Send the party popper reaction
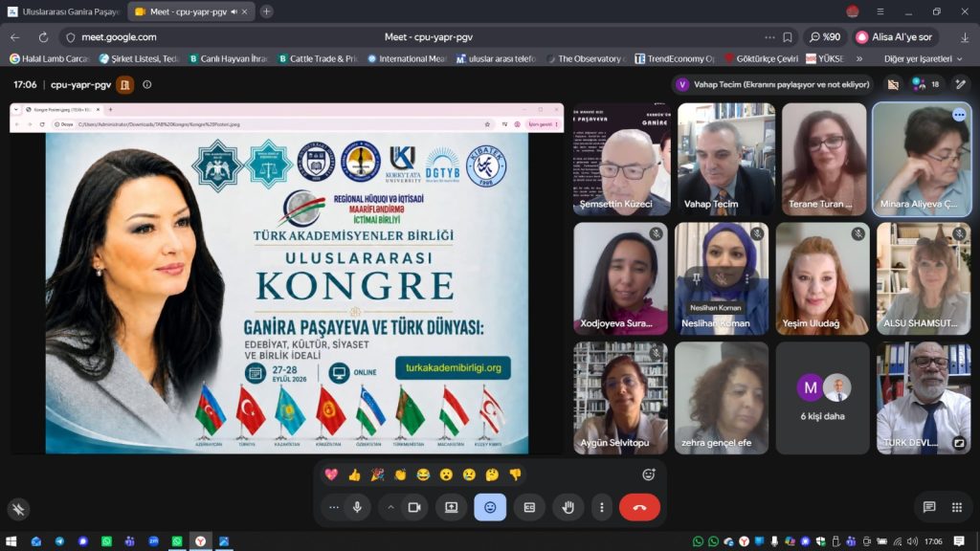This screenshot has height=551, width=980. click(x=377, y=474)
